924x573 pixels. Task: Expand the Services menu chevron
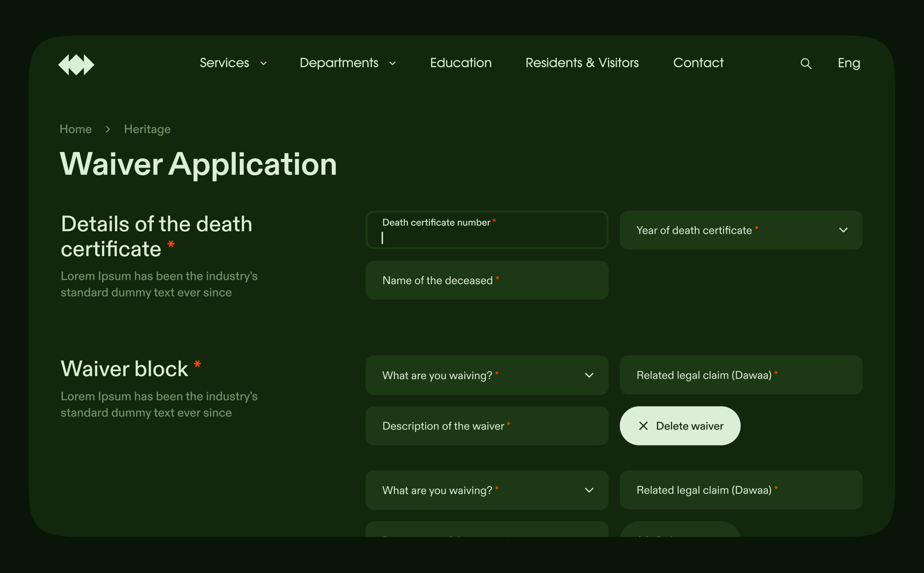point(263,63)
